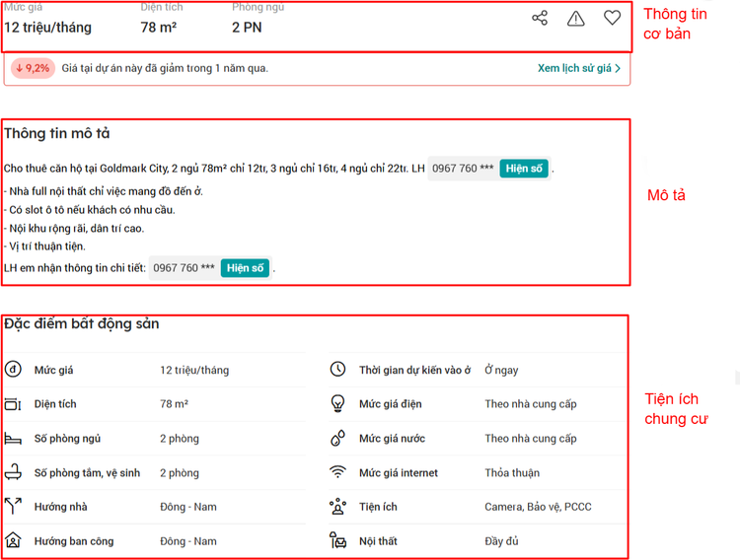This screenshot has width=740, height=560.
Task: Click the 'Mức giá' price icon
Action: 13,370
